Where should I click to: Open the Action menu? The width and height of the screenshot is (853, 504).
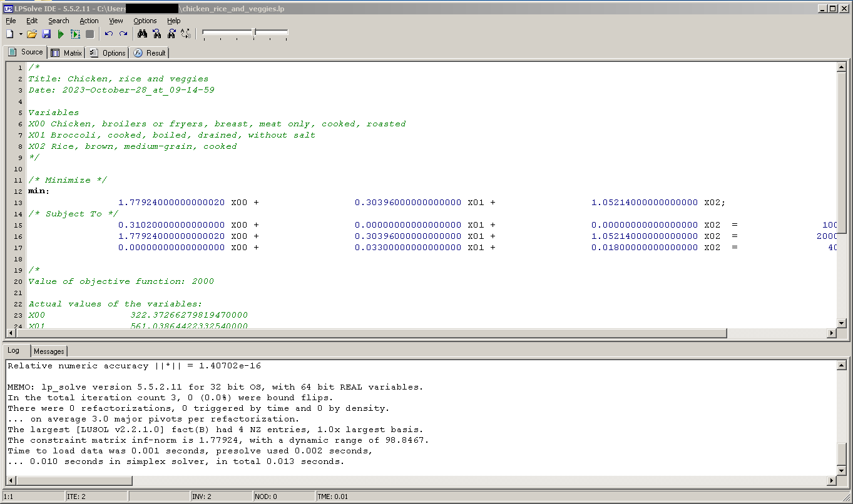coord(89,21)
